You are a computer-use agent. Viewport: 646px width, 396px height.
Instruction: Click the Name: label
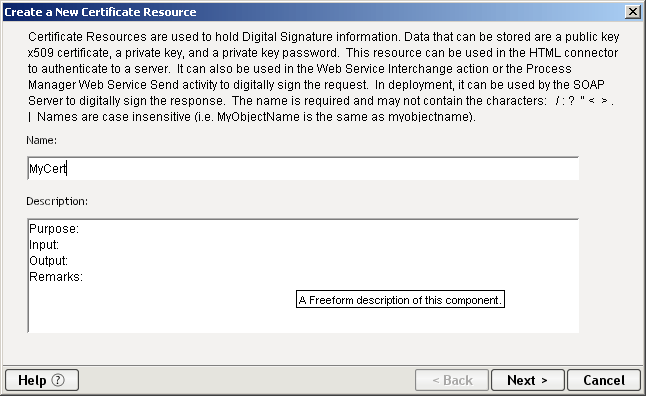42,141
